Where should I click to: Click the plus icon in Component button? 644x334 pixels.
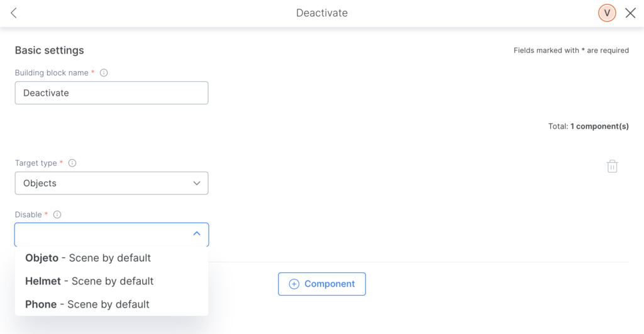click(x=294, y=284)
